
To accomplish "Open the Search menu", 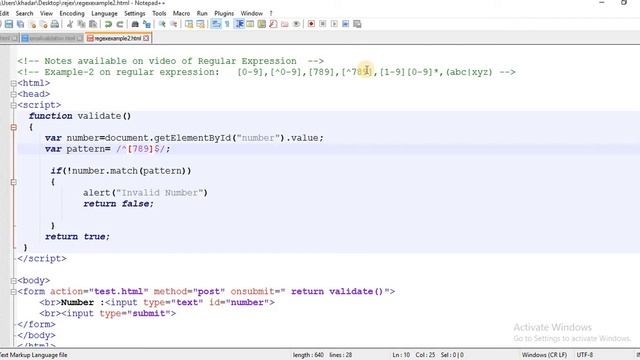I will pos(24,13).
